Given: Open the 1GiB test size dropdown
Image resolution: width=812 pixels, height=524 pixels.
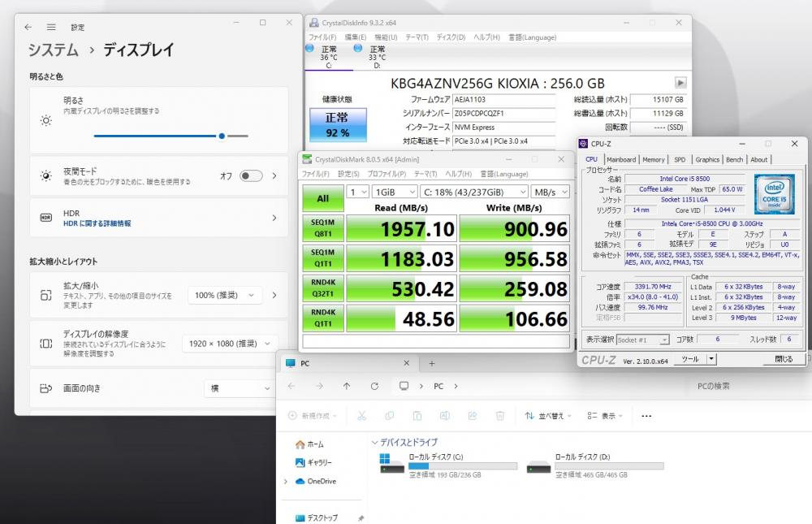Looking at the screenshot, I should (x=395, y=193).
